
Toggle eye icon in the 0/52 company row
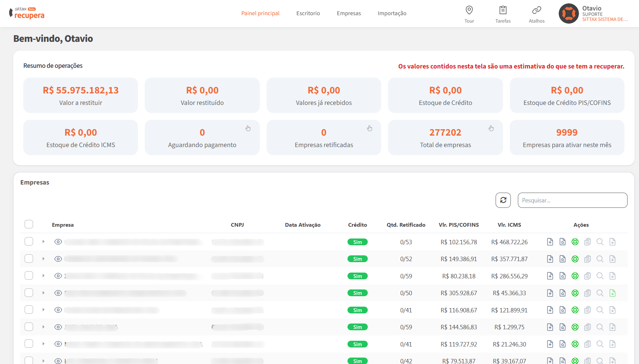click(58, 259)
